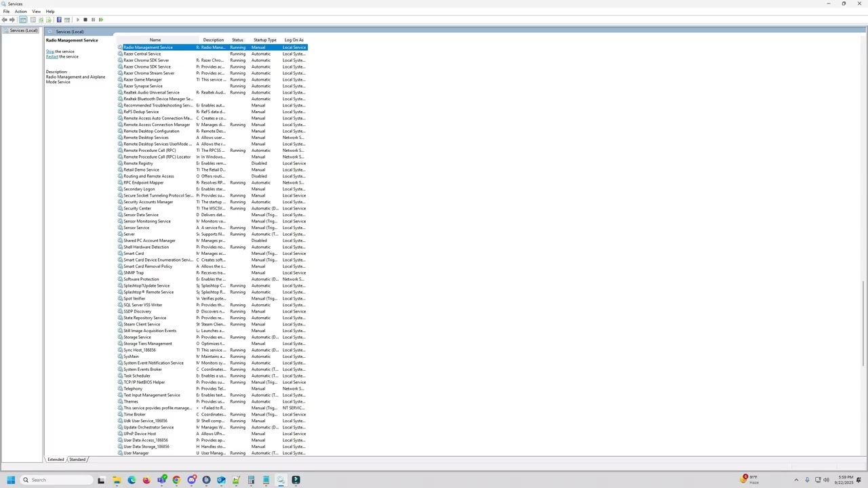Click the Back arrow in the toolbar
The height and width of the screenshot is (488, 868).
coord(4,20)
